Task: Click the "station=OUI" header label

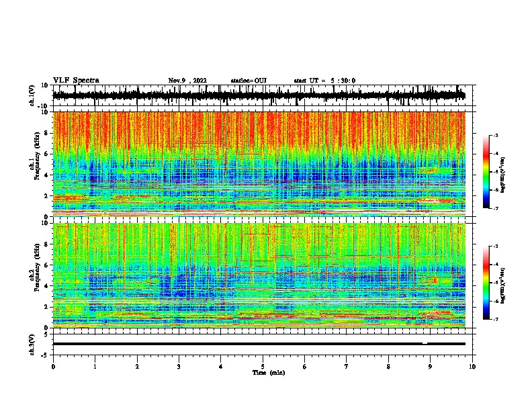Action: point(249,81)
